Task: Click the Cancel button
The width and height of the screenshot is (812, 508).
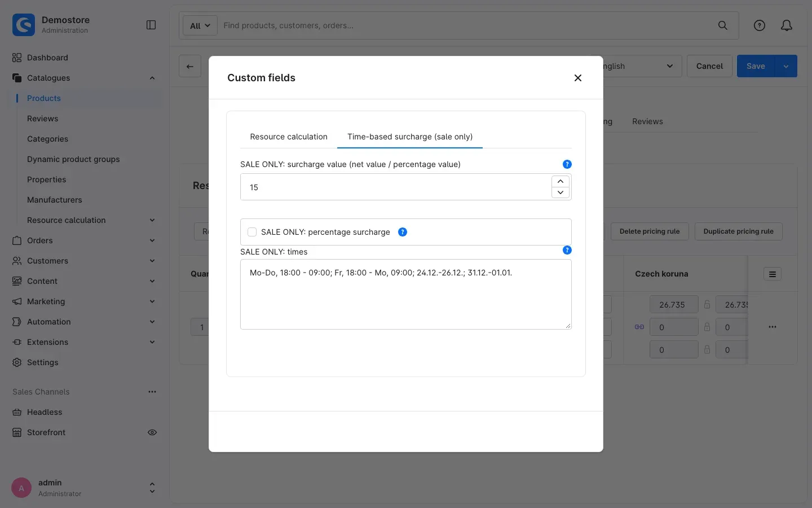Action: 709,66
